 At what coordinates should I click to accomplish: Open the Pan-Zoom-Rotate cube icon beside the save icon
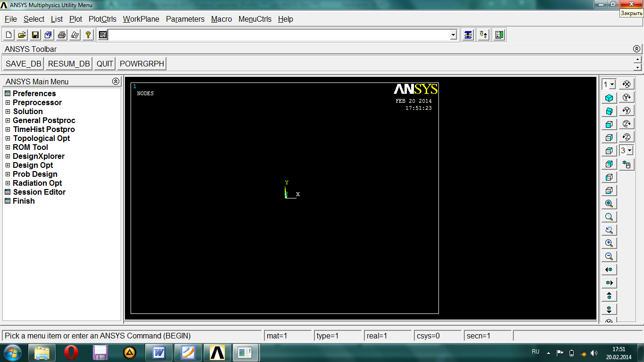[x=48, y=35]
